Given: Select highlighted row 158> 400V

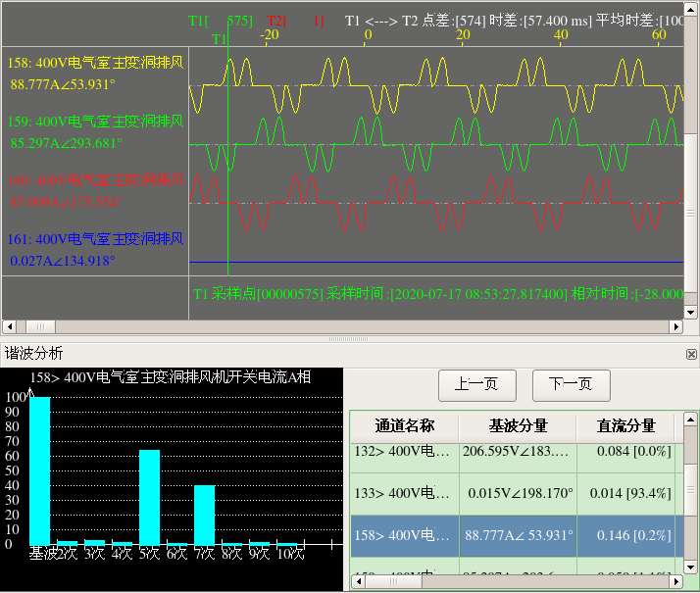Looking at the screenshot, I should pyautogui.click(x=404, y=535).
